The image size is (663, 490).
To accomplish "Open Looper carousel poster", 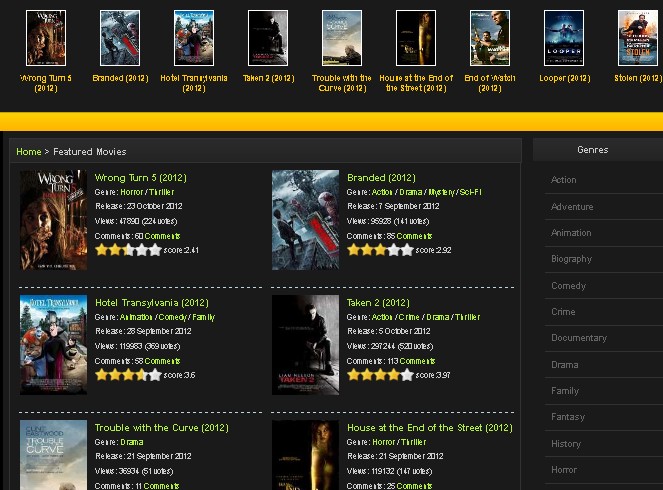I will coord(564,38).
